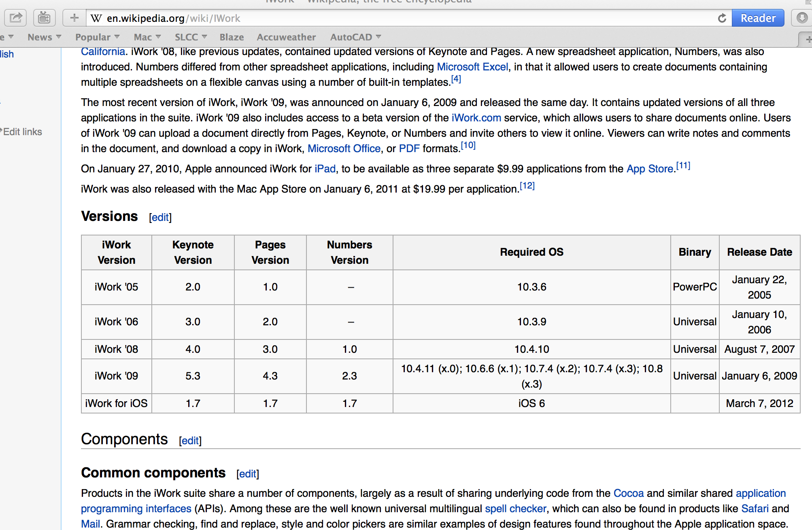
Task: Open the Blaze bookmark
Action: [232, 37]
